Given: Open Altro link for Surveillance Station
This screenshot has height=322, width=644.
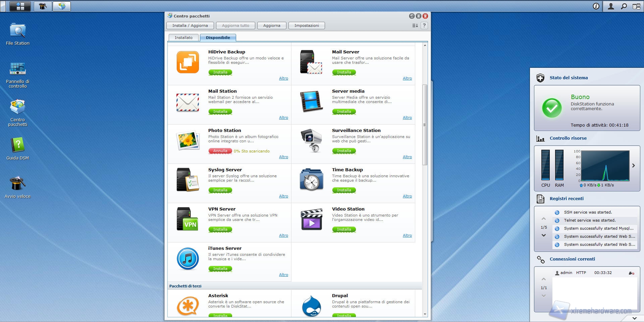Looking at the screenshot, I should click(x=407, y=157).
